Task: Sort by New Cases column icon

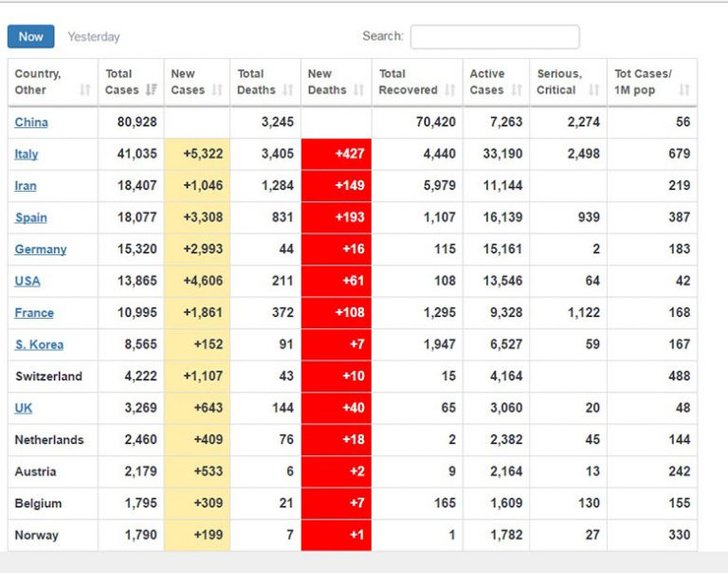Action: [217, 90]
